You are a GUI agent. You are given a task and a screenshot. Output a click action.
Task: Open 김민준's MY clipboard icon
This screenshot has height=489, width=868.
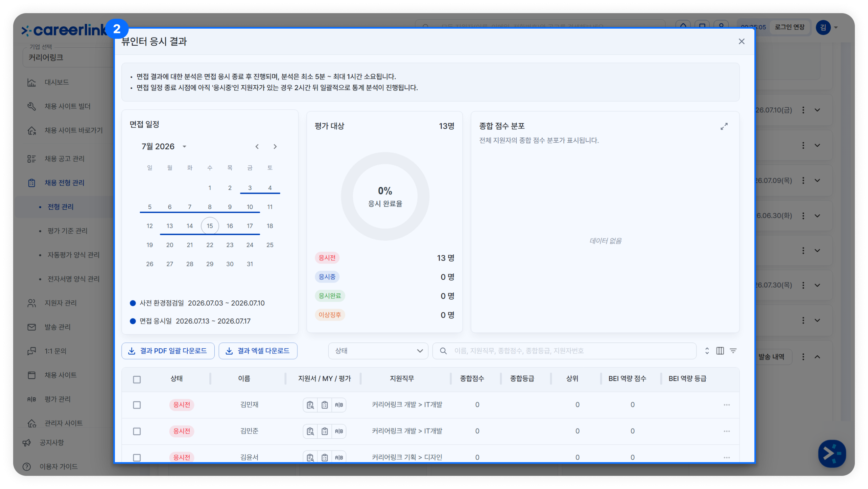coord(324,431)
